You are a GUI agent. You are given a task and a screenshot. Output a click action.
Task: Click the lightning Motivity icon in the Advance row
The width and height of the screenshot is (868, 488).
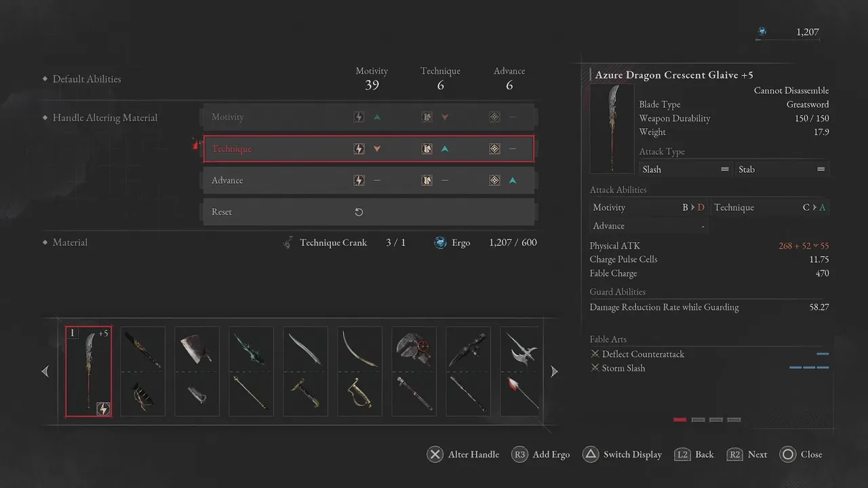(359, 180)
